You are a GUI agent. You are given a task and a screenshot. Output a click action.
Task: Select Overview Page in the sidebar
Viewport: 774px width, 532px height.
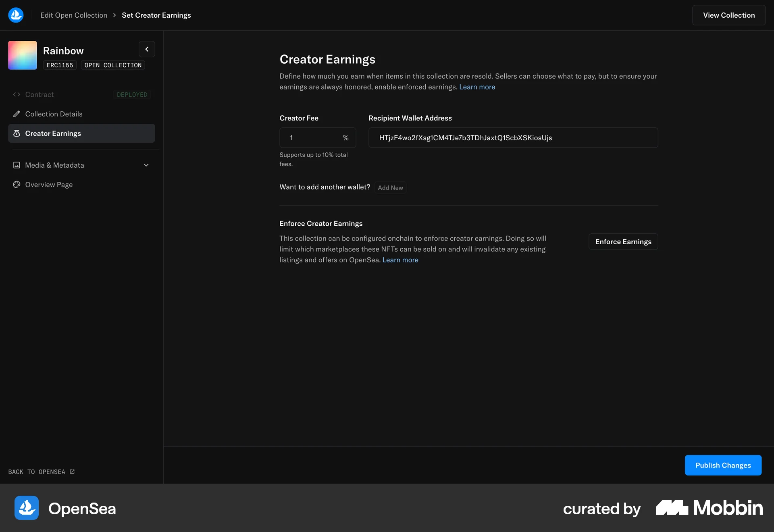48,185
